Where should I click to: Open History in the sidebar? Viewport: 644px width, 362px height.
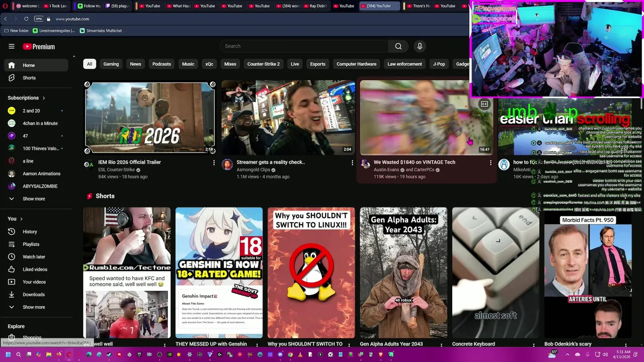coord(36,232)
